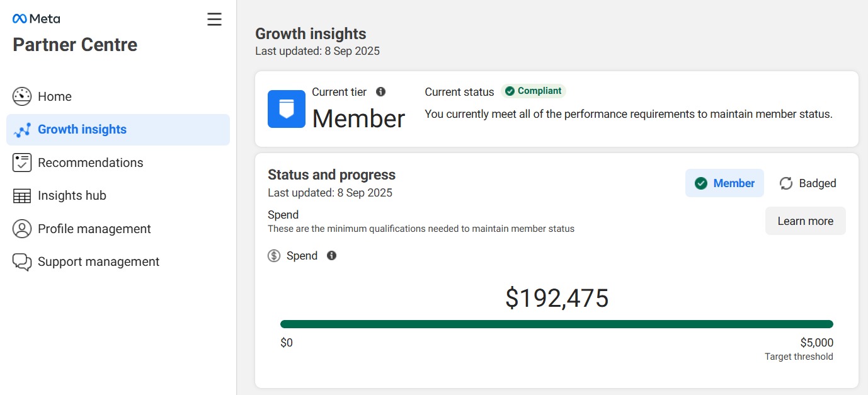Switch to the Badged status view
This screenshot has width=868, height=395.
tap(808, 183)
